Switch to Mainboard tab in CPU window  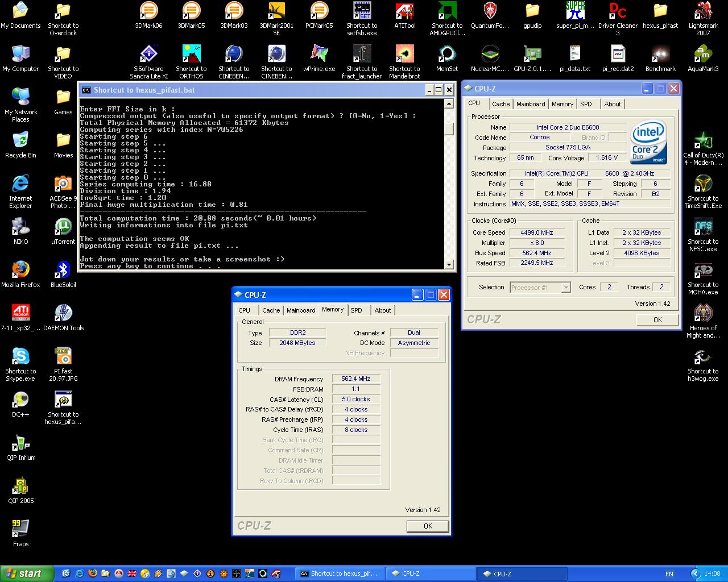pos(531,104)
